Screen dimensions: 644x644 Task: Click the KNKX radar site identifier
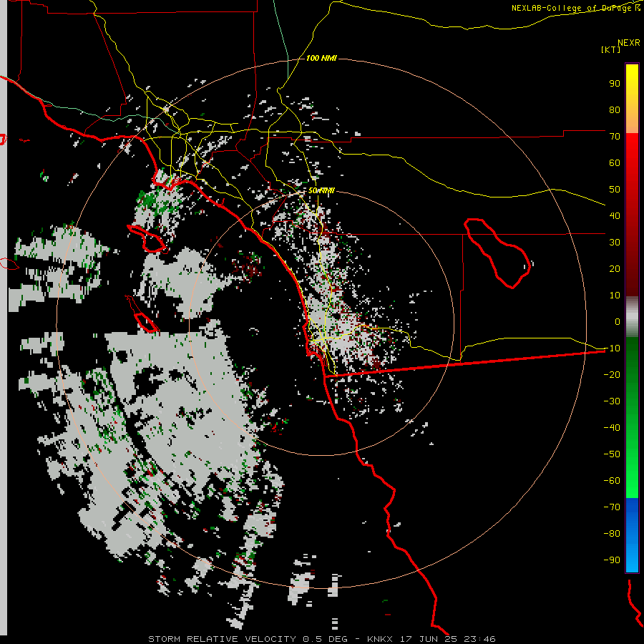pyautogui.click(x=380, y=639)
